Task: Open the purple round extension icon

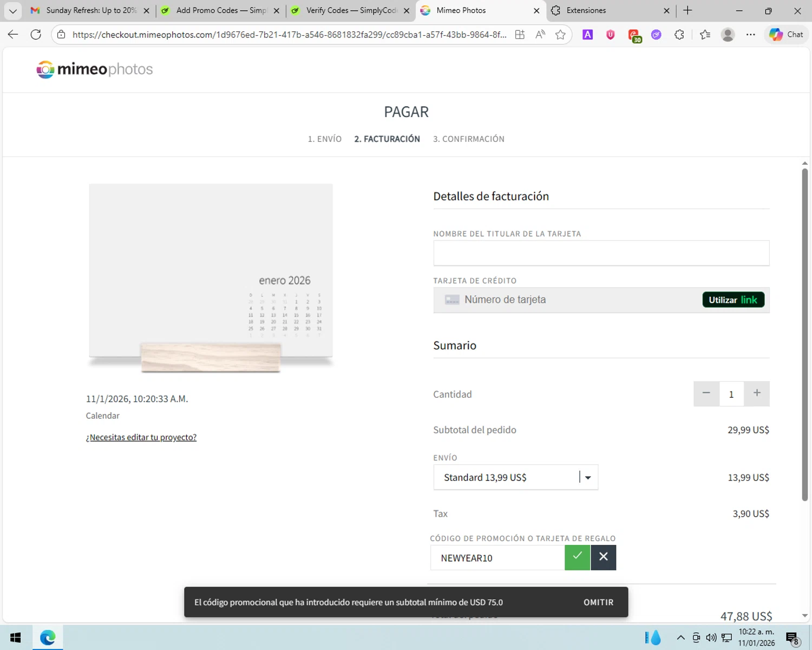Action: pyautogui.click(x=656, y=35)
